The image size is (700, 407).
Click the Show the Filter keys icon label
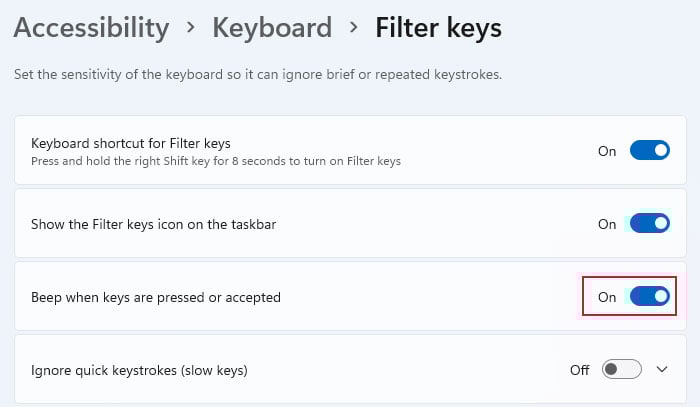click(x=154, y=224)
